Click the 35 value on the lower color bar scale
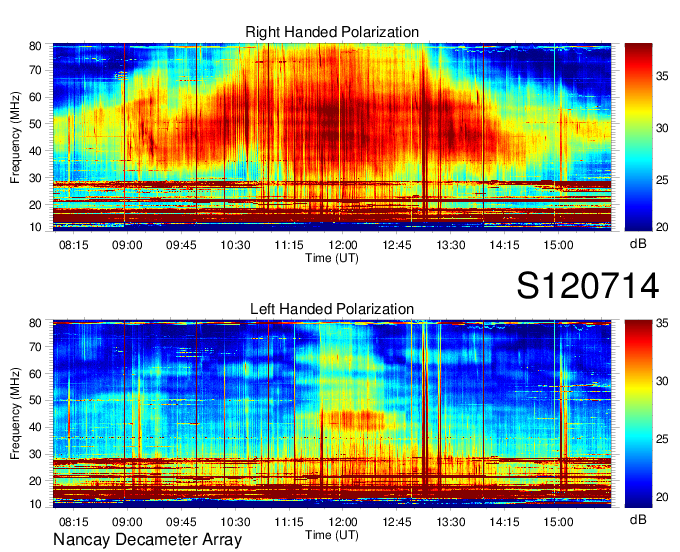The height and width of the screenshot is (552, 680). click(662, 323)
